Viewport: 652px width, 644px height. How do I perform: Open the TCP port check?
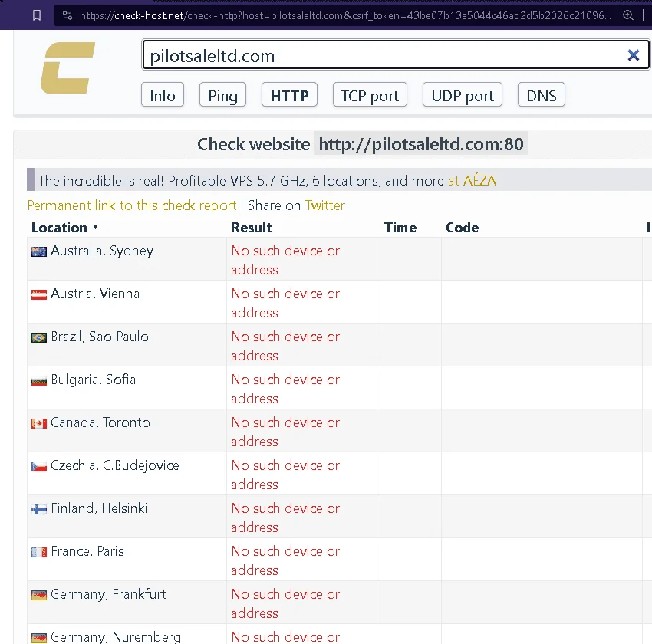(370, 95)
